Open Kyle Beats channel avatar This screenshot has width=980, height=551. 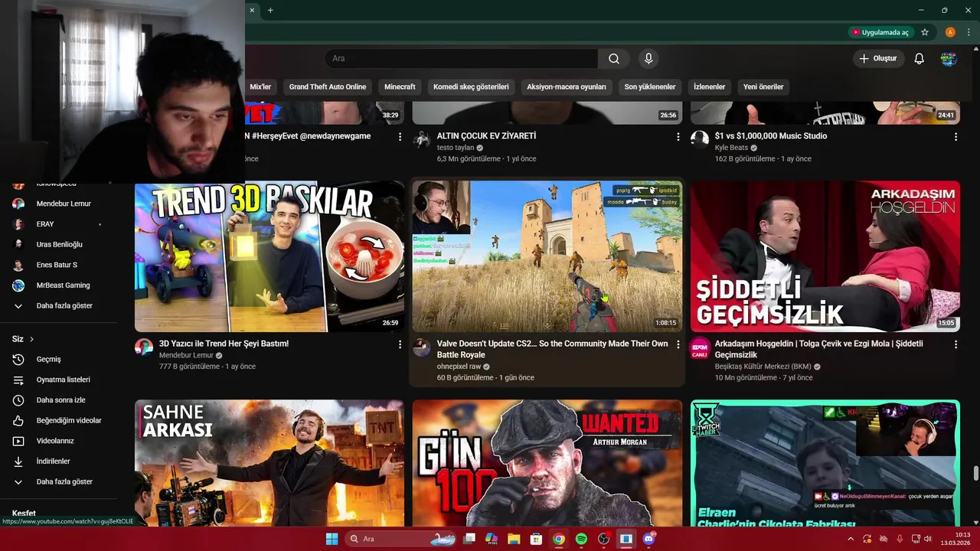700,139
